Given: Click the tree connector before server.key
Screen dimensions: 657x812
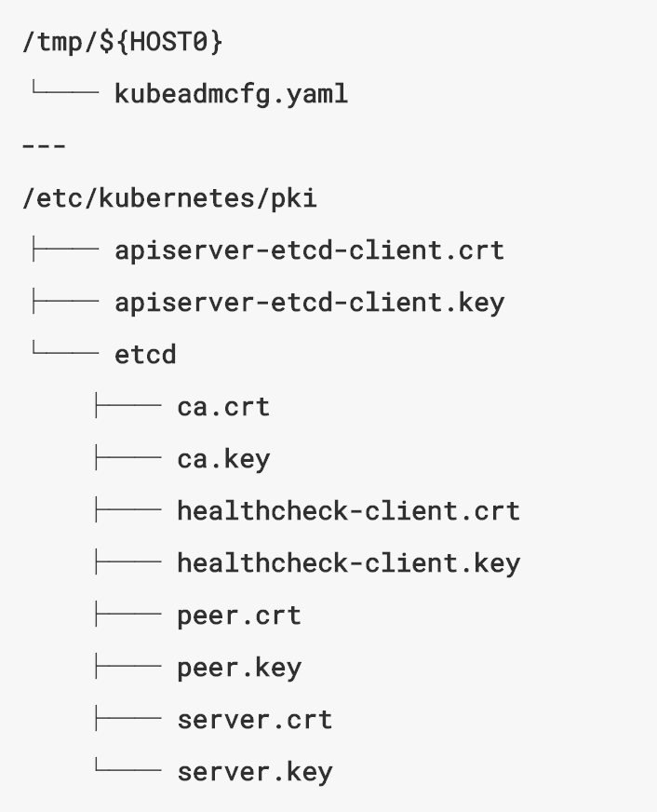Looking at the screenshot, I should click(127, 770).
